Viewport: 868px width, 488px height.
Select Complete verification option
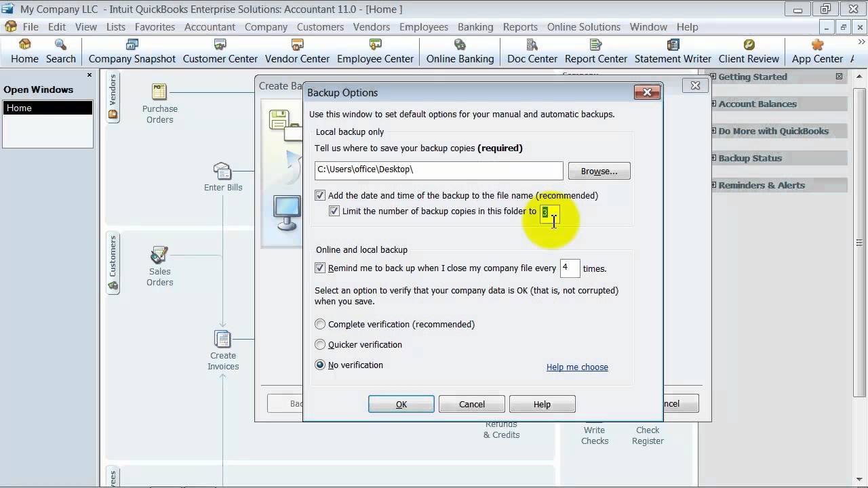tap(320, 324)
